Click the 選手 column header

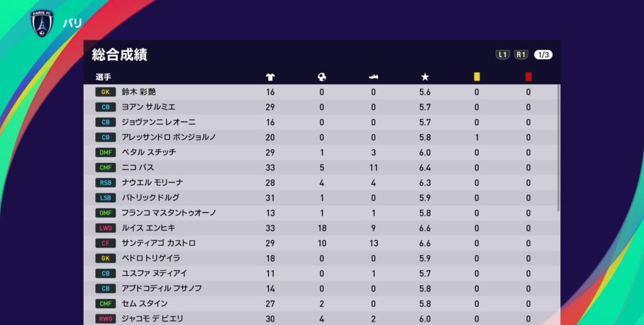point(103,77)
